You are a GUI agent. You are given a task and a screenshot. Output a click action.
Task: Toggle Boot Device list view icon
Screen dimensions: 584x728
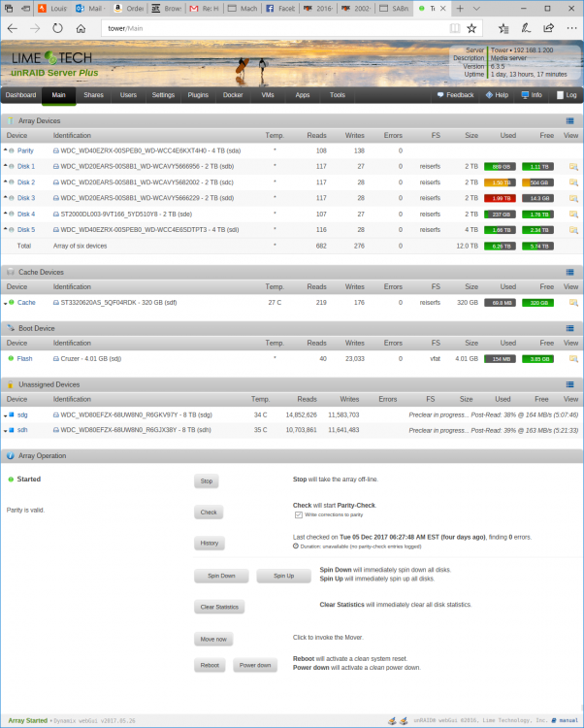[x=570, y=329]
